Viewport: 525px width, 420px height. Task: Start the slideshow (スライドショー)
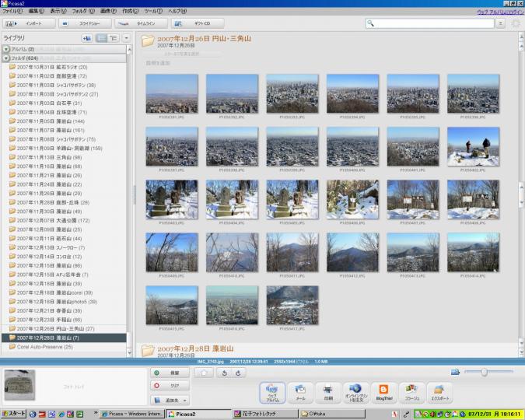tap(84, 23)
